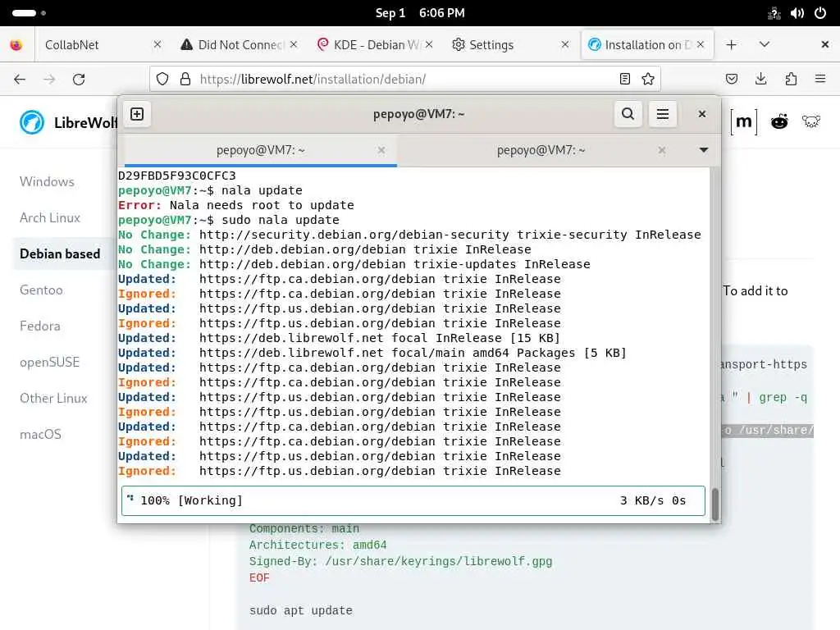Close the terminal window
This screenshot has height=630, width=840.
click(x=702, y=114)
